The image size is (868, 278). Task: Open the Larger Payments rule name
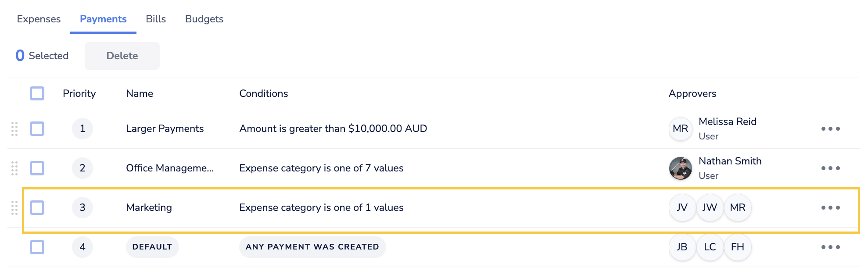coord(165,128)
